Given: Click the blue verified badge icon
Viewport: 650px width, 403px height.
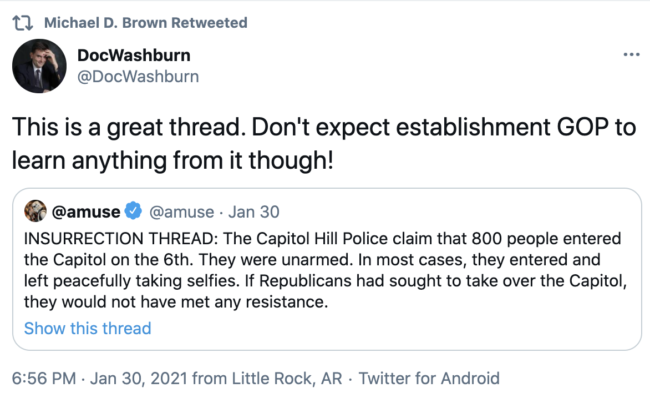Looking at the screenshot, I should pyautogui.click(x=132, y=211).
